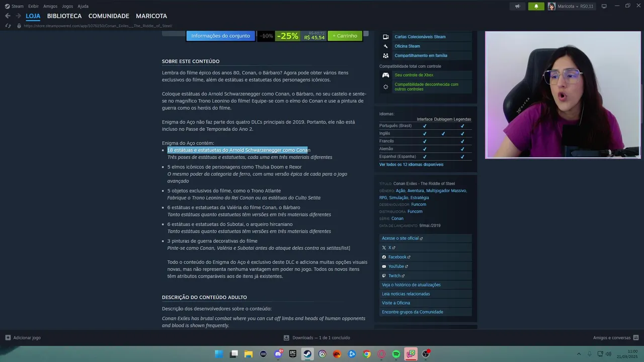Image resolution: width=644 pixels, height=362 pixels.
Task: Click the Xbox controller icon
Action: (x=386, y=75)
